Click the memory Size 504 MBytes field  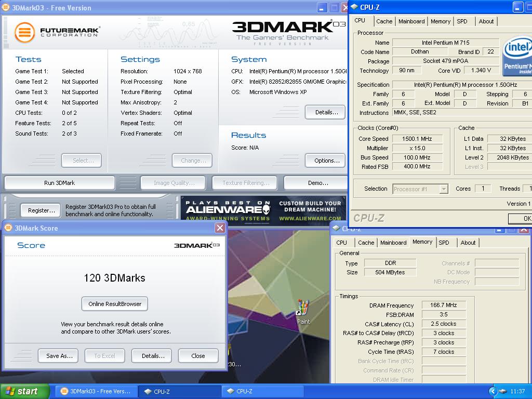[390, 272]
